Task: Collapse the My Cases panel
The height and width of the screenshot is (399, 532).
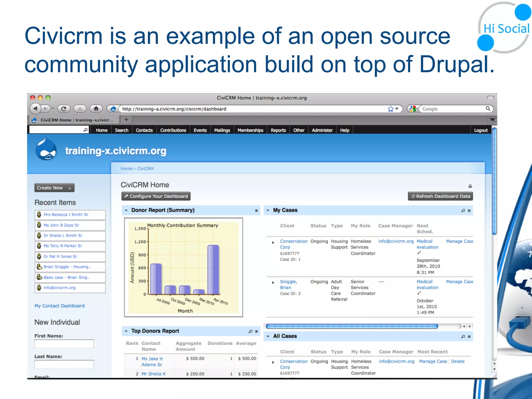Action: (268, 210)
